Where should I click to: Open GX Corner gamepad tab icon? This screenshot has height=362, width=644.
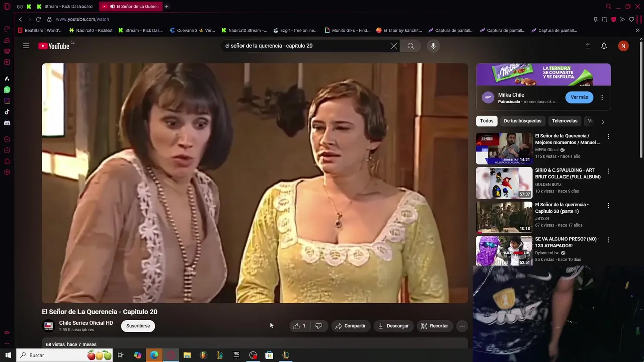pyautogui.click(x=20, y=6)
